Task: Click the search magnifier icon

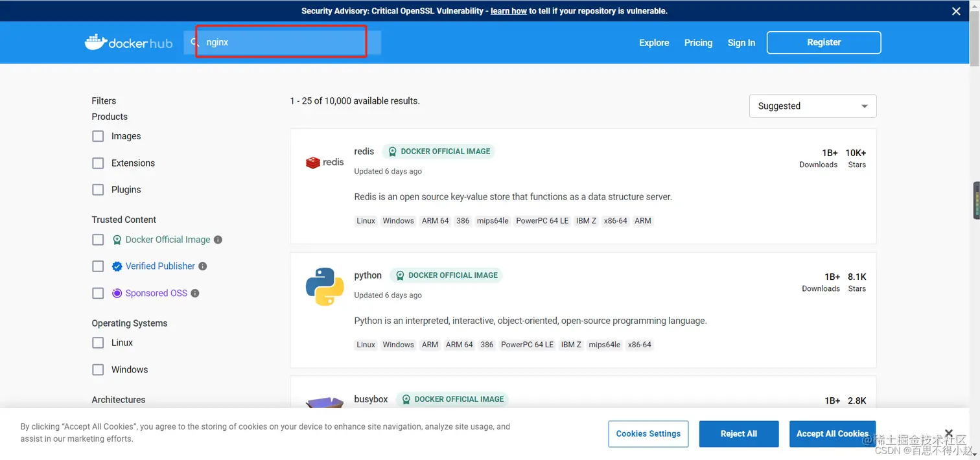Action: 193,42
